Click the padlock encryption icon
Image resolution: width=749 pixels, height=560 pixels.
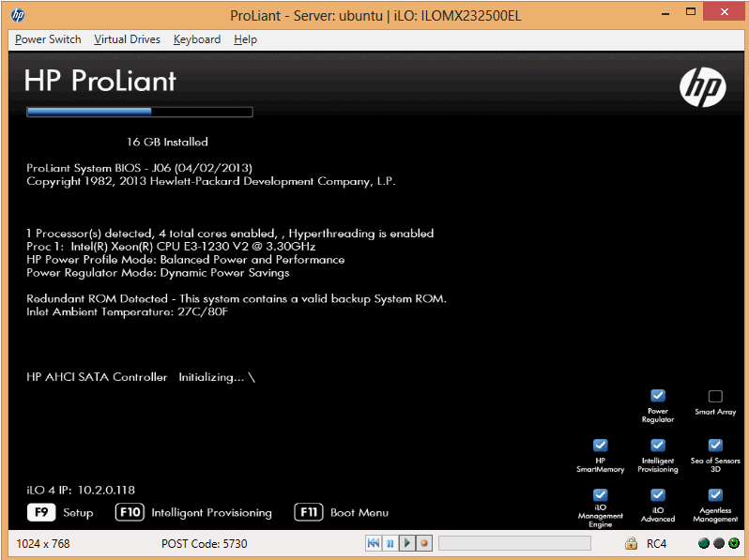(x=631, y=543)
